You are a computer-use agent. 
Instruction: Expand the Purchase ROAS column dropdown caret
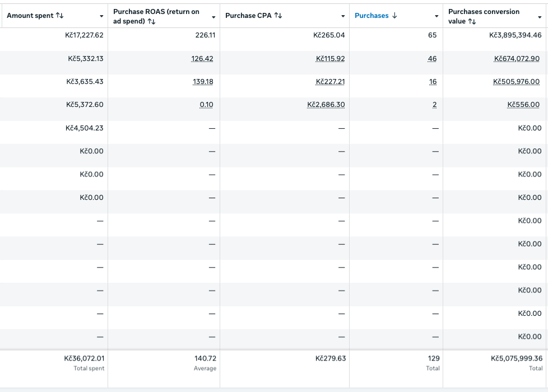[x=213, y=17]
